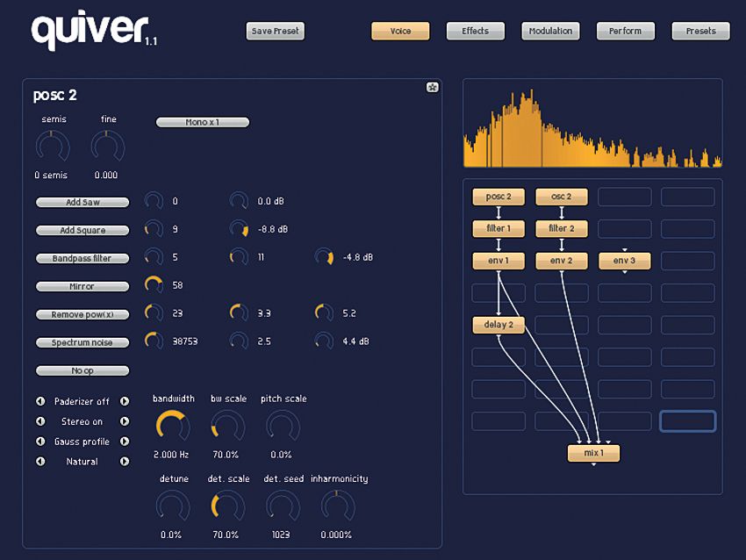Click the inharmonicity knob
Image resolution: width=746 pixels, height=560 pixels.
tap(338, 506)
